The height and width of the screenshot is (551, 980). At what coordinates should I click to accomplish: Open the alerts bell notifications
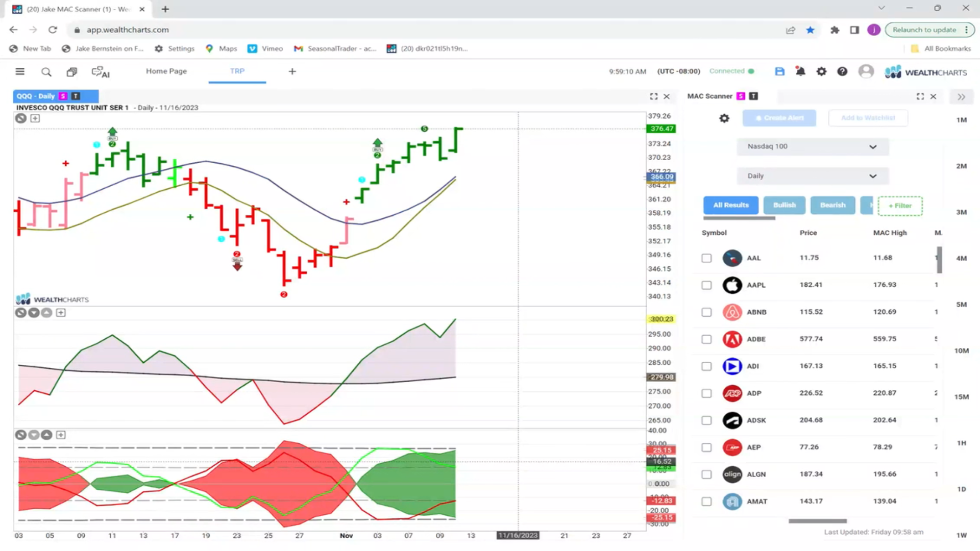[x=800, y=71]
